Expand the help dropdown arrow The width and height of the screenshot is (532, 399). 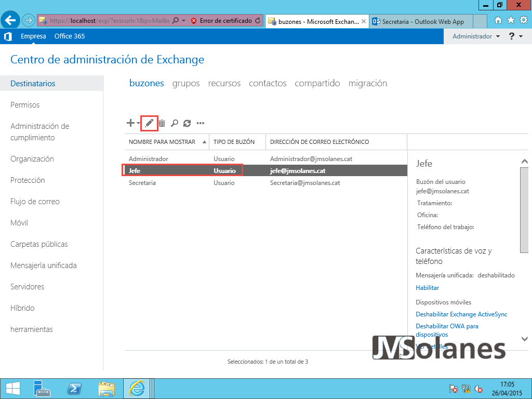pyautogui.click(x=521, y=36)
